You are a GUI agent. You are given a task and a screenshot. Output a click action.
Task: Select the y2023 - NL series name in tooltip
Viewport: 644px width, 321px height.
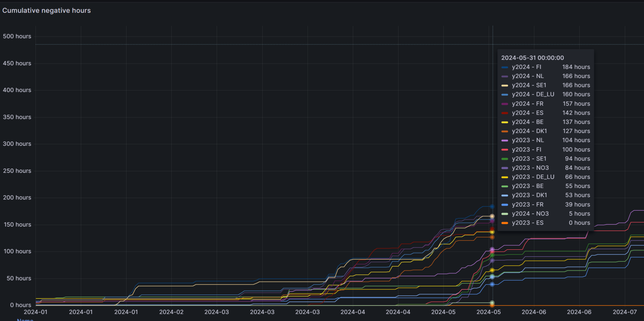coord(528,140)
